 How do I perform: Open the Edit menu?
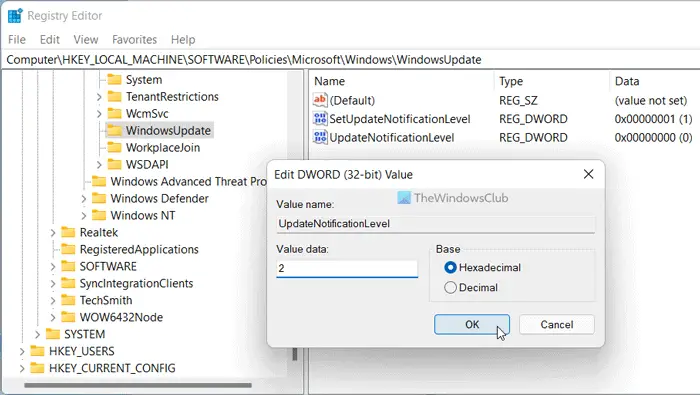[50, 40]
